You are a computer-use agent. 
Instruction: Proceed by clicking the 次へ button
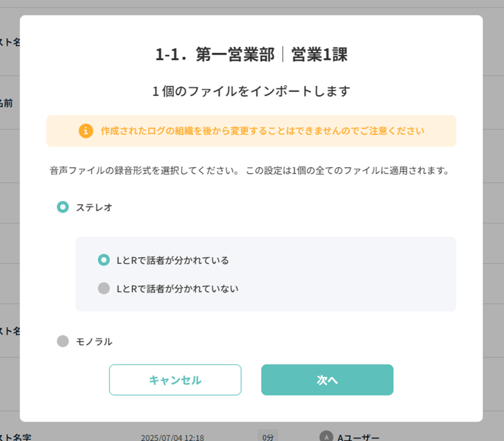(327, 380)
